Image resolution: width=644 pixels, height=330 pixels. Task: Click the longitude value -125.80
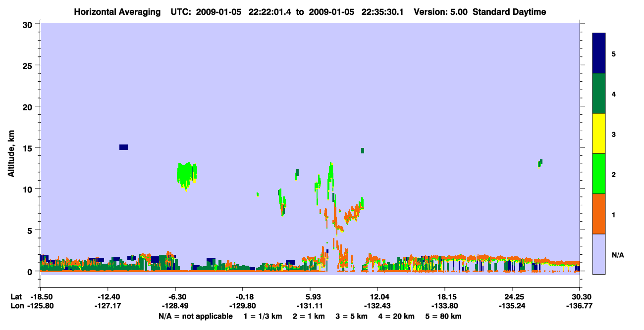(40, 306)
